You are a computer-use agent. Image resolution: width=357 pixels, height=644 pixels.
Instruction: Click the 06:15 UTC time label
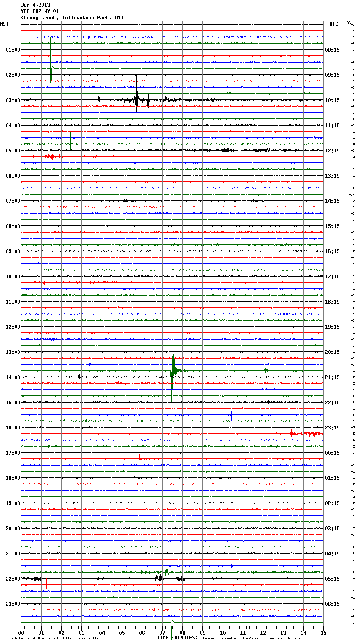(x=332, y=604)
